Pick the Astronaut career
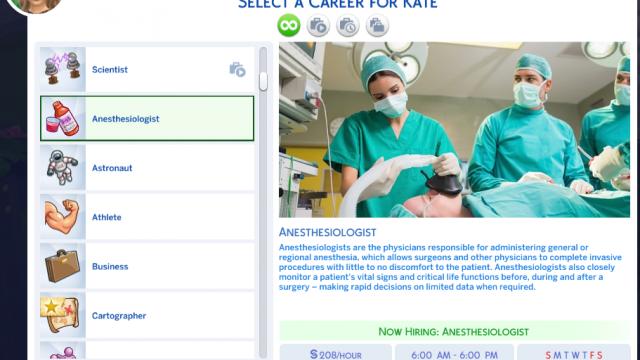 pyautogui.click(x=147, y=168)
